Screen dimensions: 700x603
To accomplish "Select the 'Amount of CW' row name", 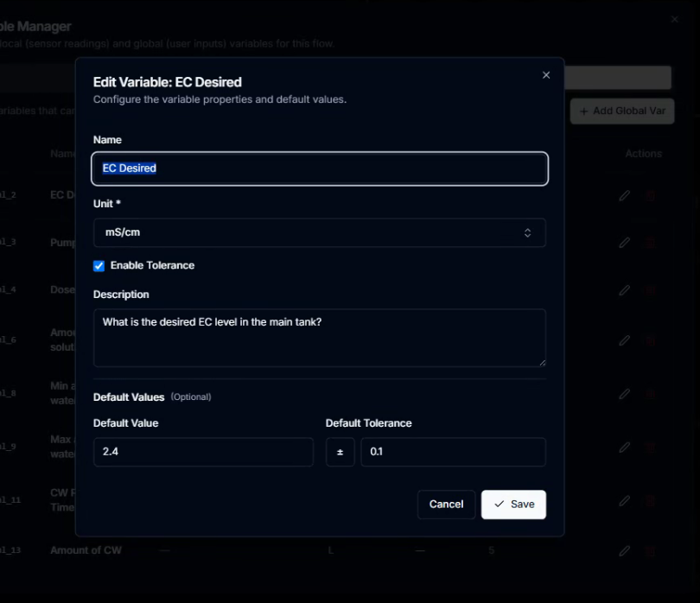I will (86, 550).
